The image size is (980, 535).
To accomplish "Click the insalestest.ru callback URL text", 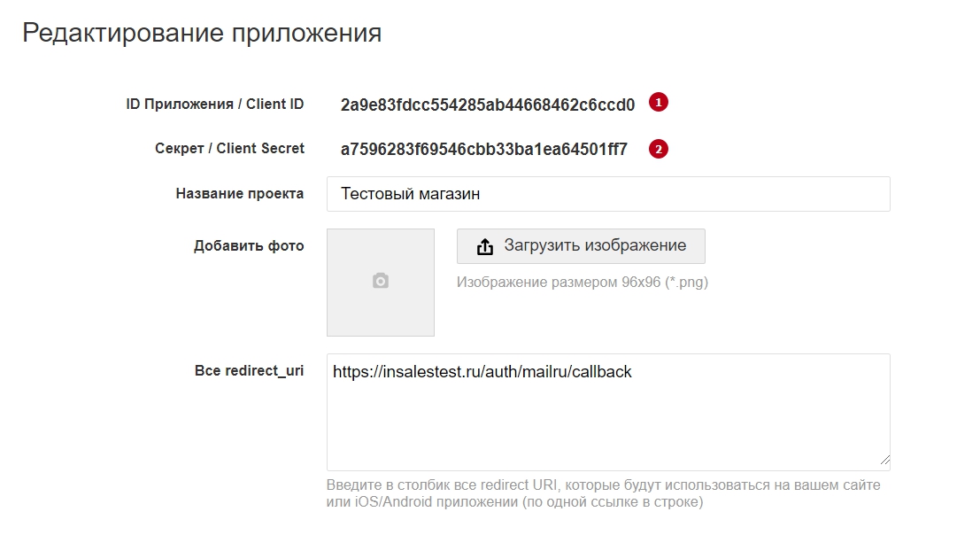I will [x=482, y=372].
